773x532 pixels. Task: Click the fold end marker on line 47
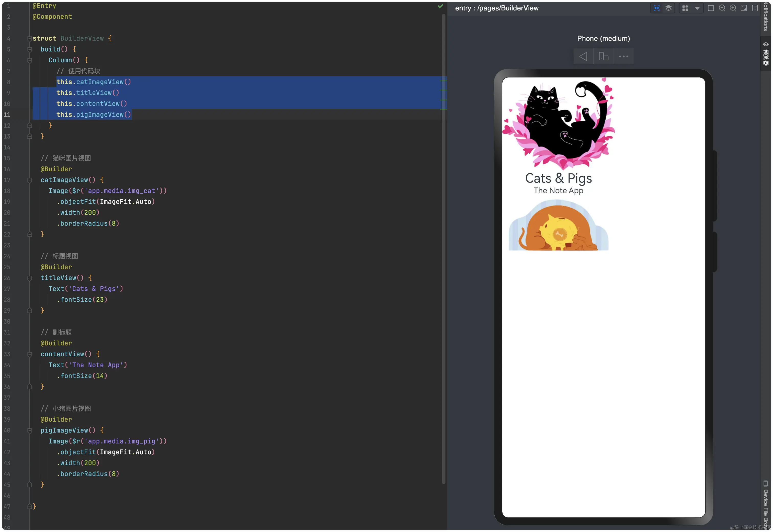point(29,507)
